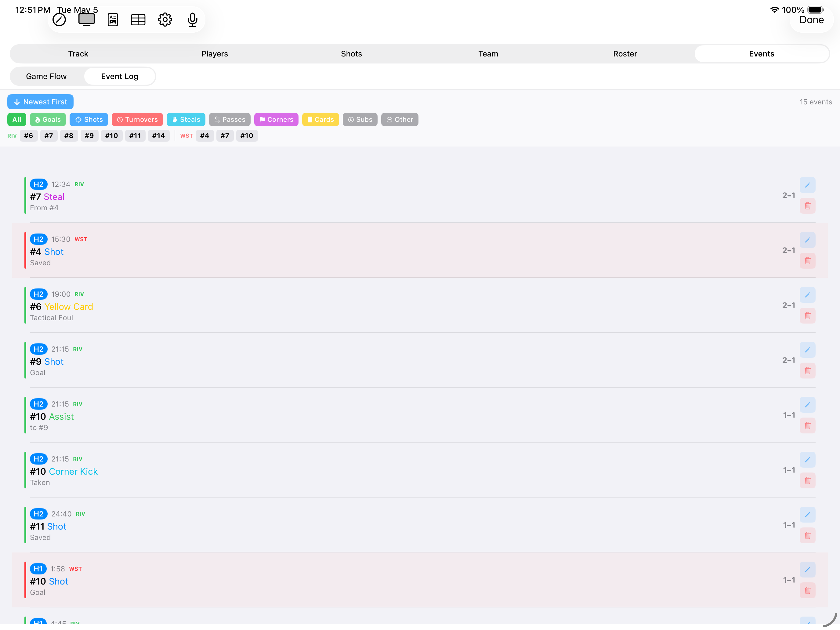This screenshot has width=840, height=630.
Task: Filter by RIV player #6
Action: [28, 136]
